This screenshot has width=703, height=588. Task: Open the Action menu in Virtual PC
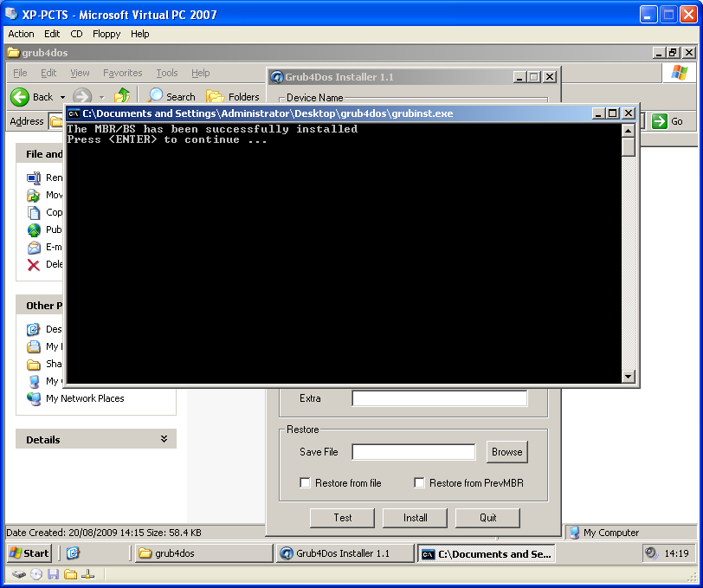tap(21, 34)
